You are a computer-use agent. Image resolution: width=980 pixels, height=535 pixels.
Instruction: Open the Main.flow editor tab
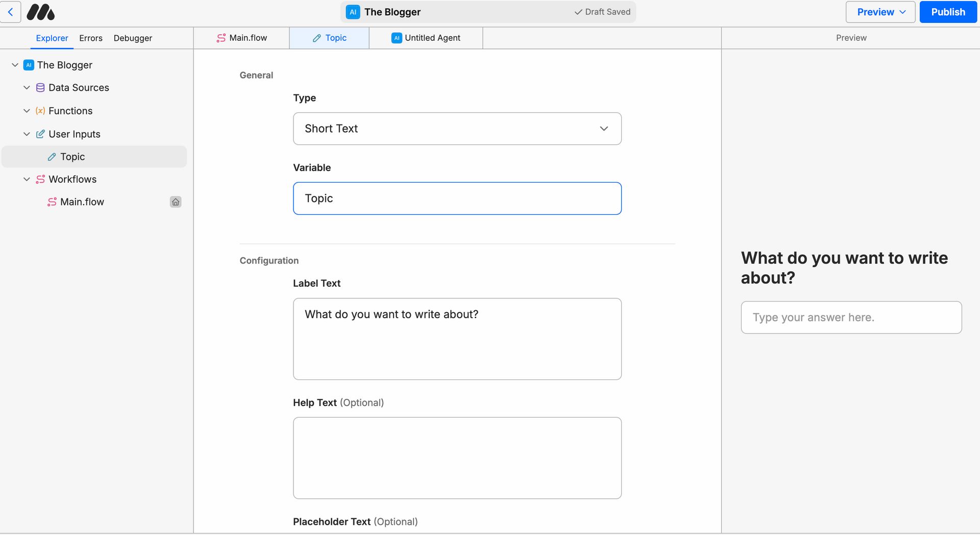tap(242, 38)
